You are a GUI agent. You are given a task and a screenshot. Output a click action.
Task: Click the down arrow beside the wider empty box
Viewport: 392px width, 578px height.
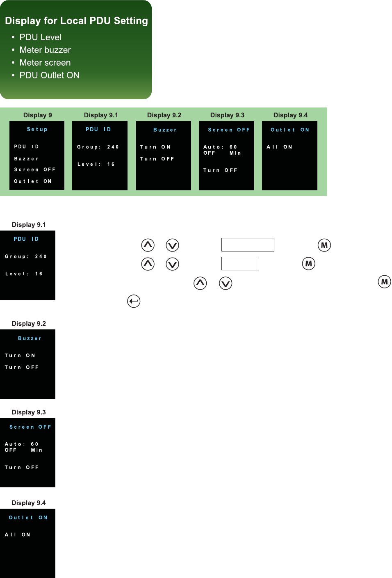(x=172, y=245)
